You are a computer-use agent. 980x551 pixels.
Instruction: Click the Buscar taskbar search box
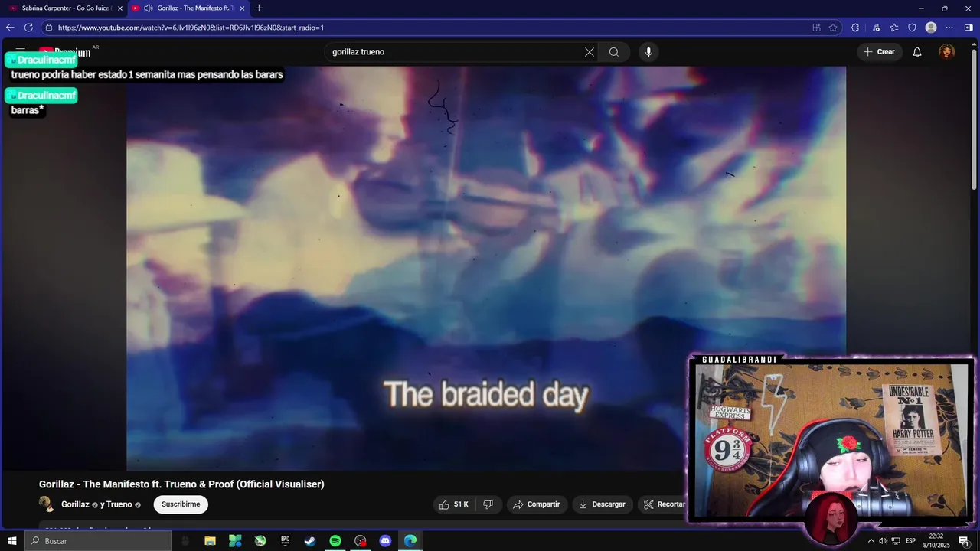(x=98, y=541)
